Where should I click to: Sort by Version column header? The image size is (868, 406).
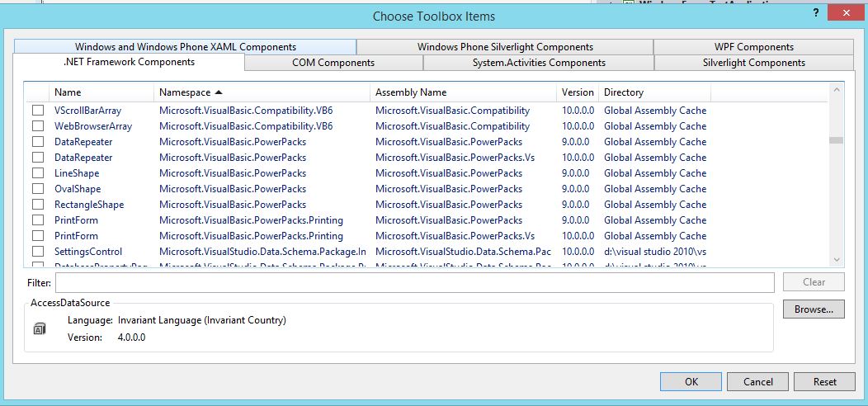click(578, 92)
